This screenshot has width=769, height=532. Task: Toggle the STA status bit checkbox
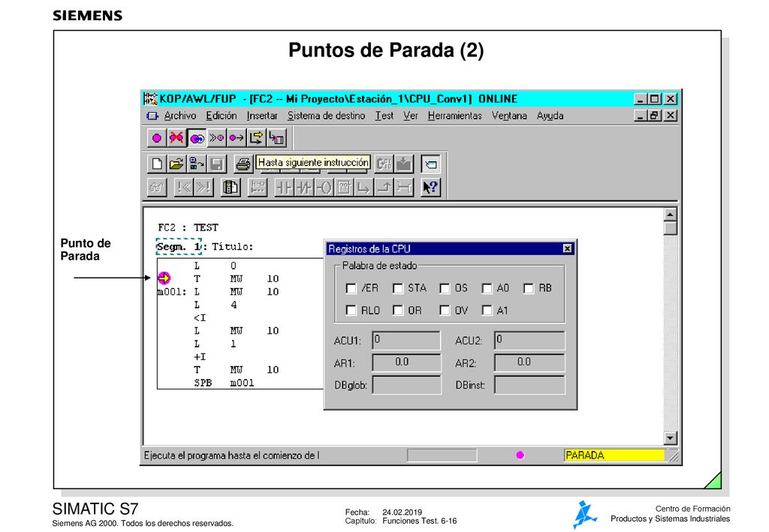coord(398,288)
